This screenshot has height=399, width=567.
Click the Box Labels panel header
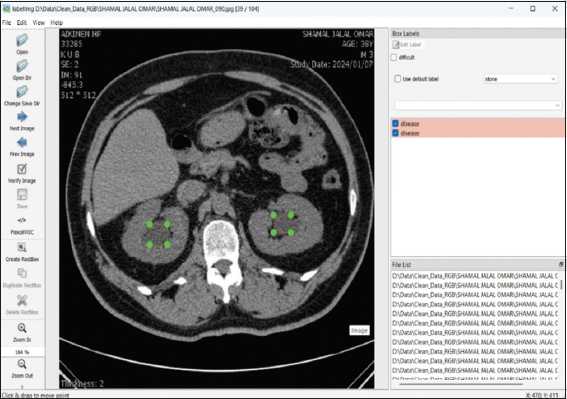478,34
